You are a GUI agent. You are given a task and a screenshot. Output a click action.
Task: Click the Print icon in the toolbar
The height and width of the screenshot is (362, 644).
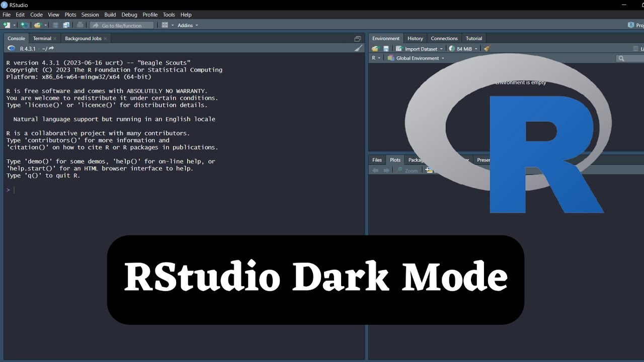coord(80,25)
